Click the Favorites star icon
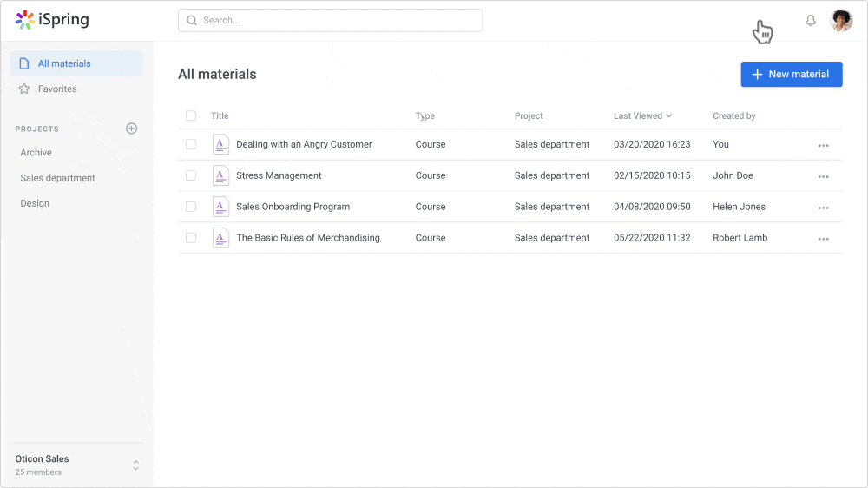Screen dimensions: 868x488 (x=24, y=89)
